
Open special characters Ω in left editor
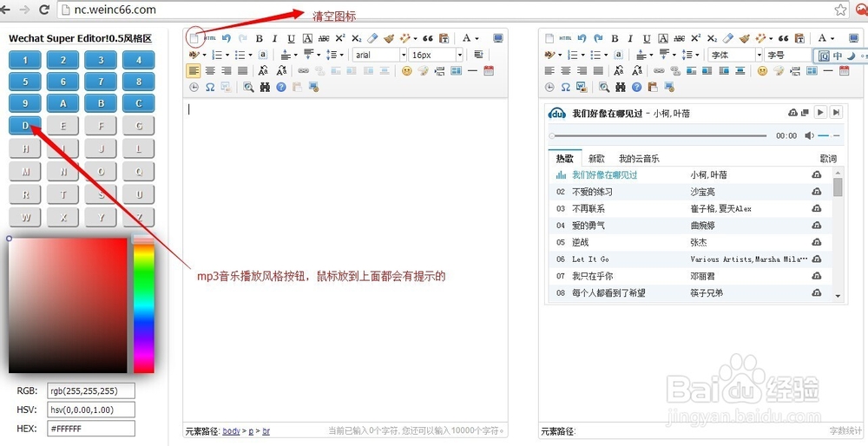click(x=210, y=87)
